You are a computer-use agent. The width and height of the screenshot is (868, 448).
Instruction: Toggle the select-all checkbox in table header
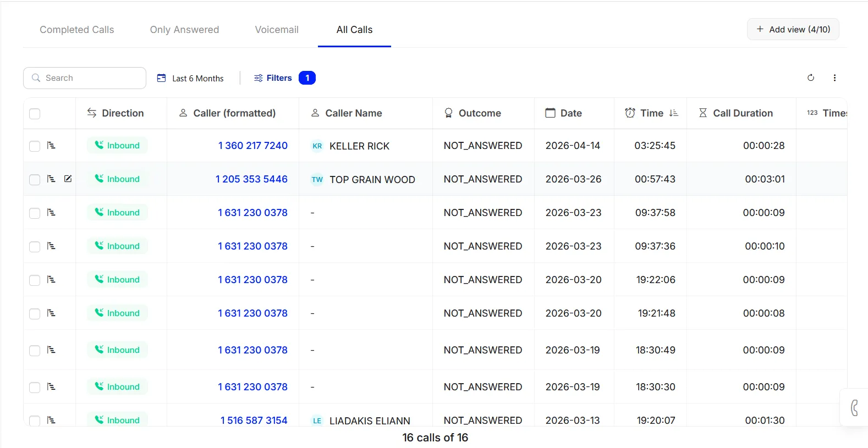[35, 114]
